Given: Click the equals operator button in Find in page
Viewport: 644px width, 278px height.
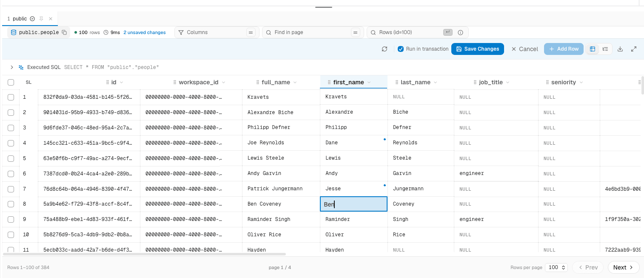Looking at the screenshot, I should click(x=356, y=32).
